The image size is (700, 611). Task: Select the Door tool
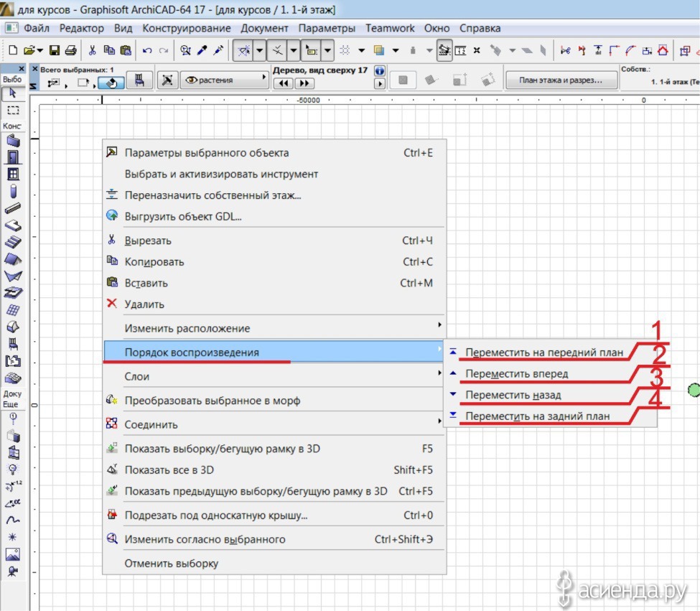click(x=13, y=157)
